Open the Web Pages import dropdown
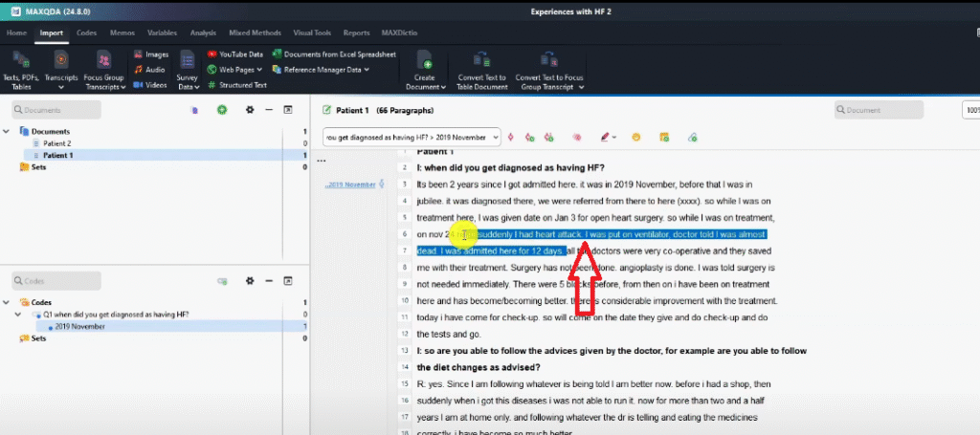The height and width of the screenshot is (435, 980). 234,70
